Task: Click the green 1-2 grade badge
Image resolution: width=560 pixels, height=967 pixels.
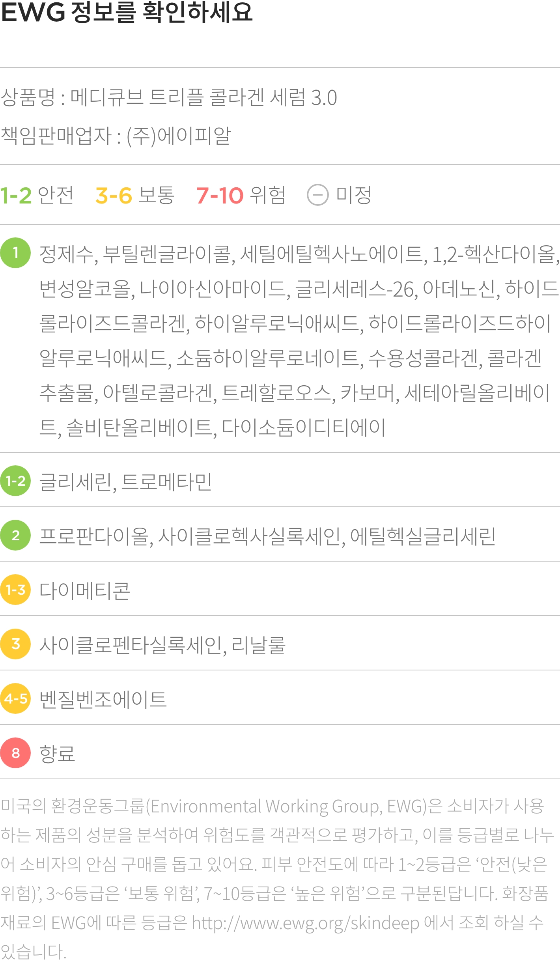Action: [15, 481]
